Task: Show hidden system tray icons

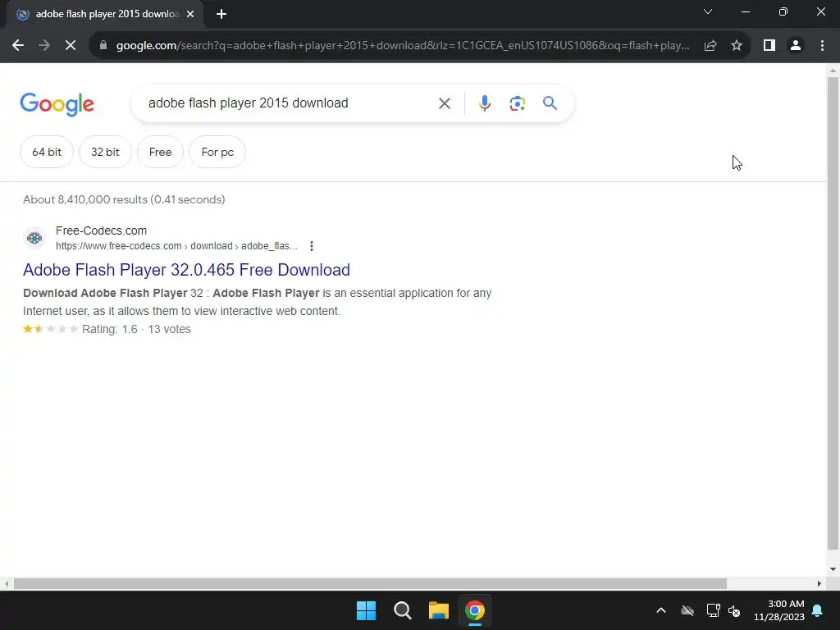Action: tap(661, 610)
